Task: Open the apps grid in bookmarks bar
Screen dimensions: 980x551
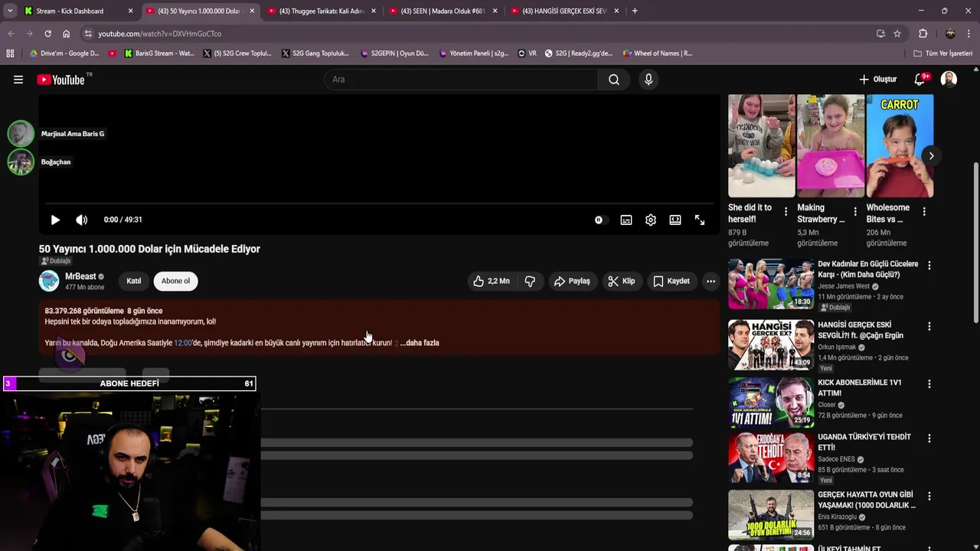Action: coord(10,54)
